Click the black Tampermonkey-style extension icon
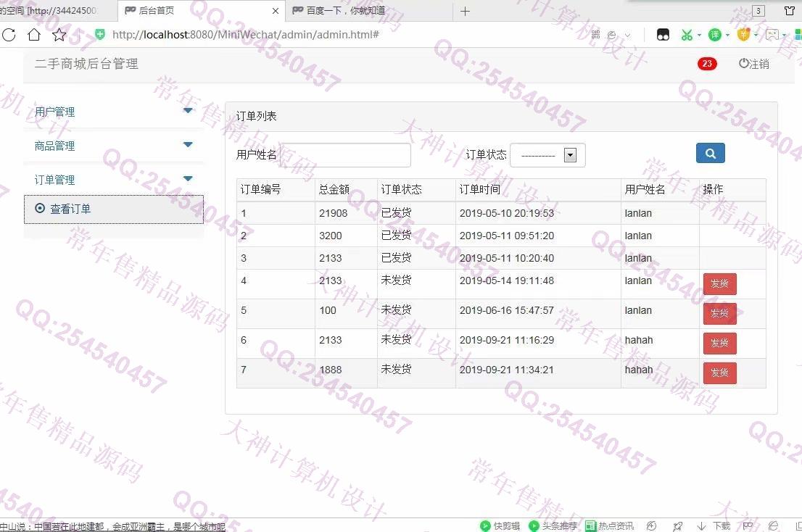Viewport: 802px width, 532px height. coord(663,35)
